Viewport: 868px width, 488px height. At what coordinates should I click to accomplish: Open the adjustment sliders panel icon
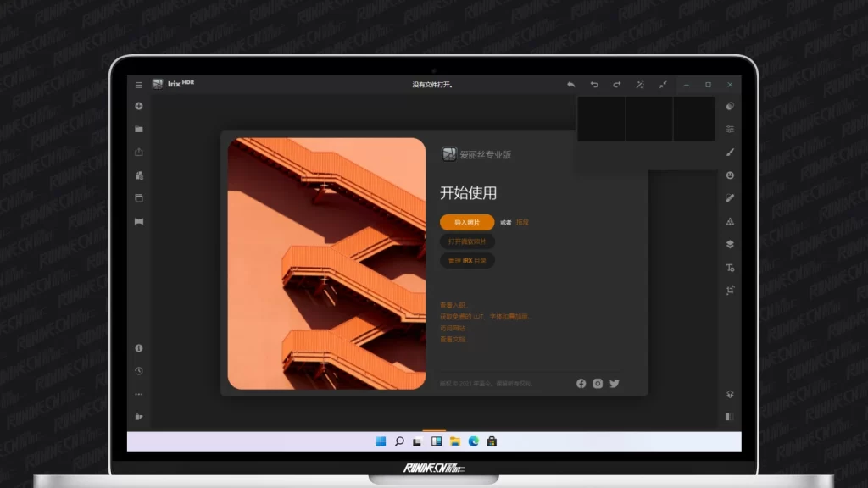pos(730,130)
